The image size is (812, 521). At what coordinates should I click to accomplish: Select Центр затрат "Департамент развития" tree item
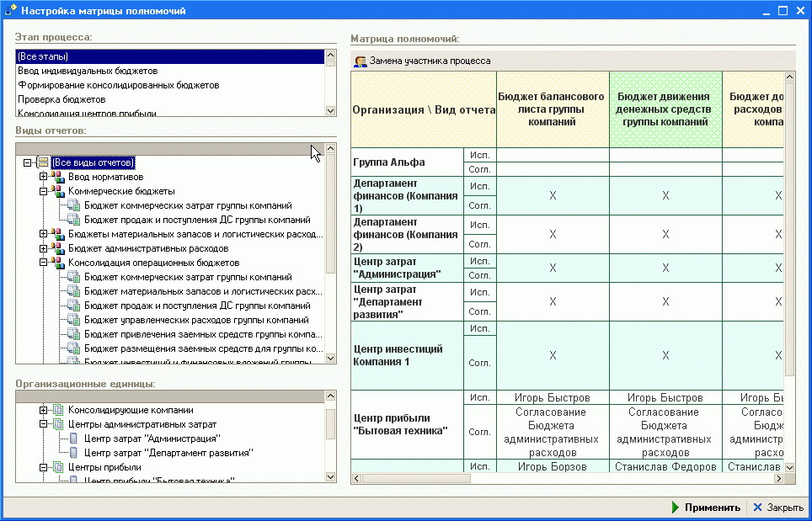coord(168,453)
